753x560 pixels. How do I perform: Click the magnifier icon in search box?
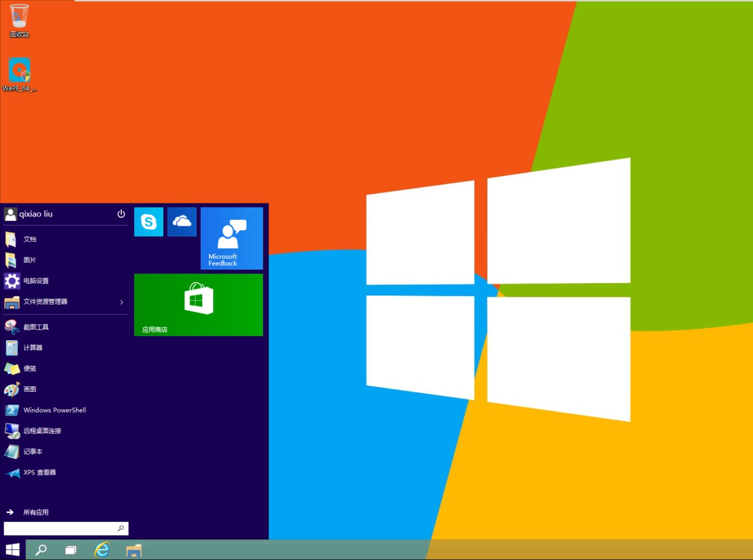point(121,528)
